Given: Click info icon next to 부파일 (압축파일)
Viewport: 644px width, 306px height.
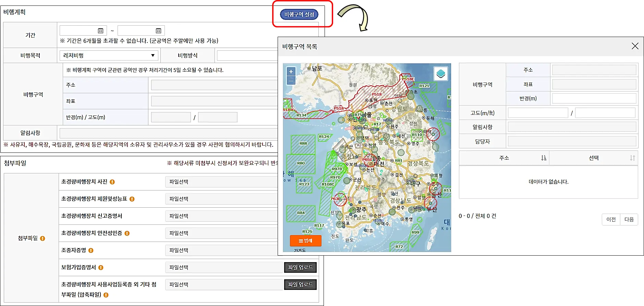Looking at the screenshot, I should [x=106, y=295].
